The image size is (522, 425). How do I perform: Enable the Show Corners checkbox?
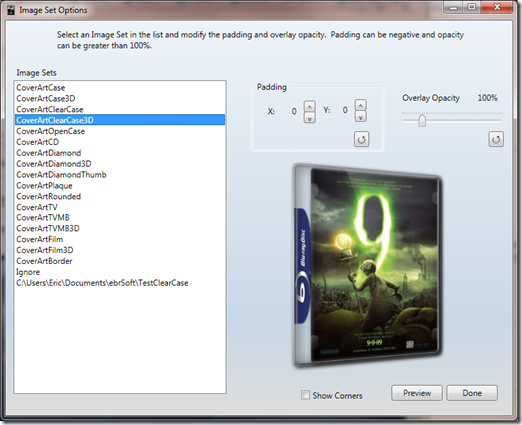coord(305,395)
